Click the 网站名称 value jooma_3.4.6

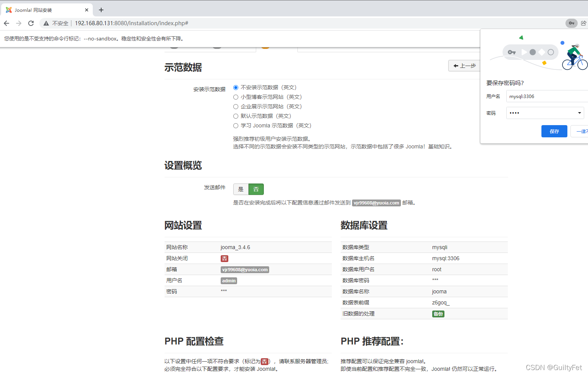pos(235,247)
